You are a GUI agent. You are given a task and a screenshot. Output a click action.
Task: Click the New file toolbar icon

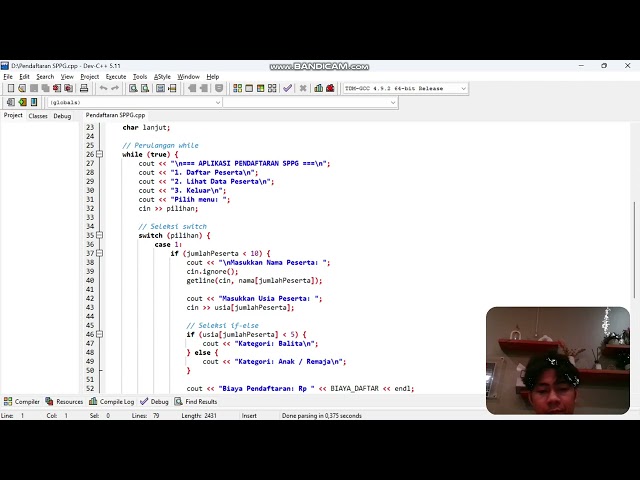tap(11, 88)
